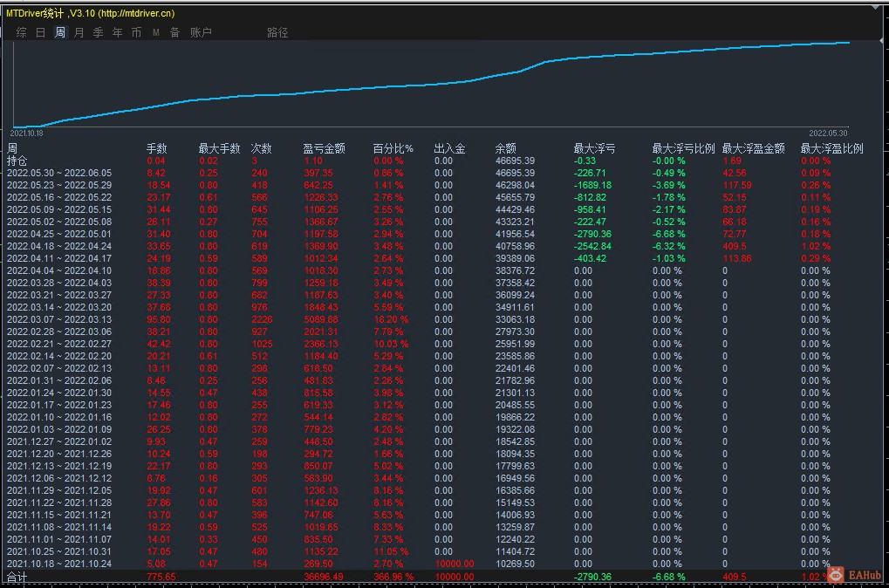Click the 余额 column header
Image resolution: width=889 pixels, height=588 pixels.
click(506, 148)
